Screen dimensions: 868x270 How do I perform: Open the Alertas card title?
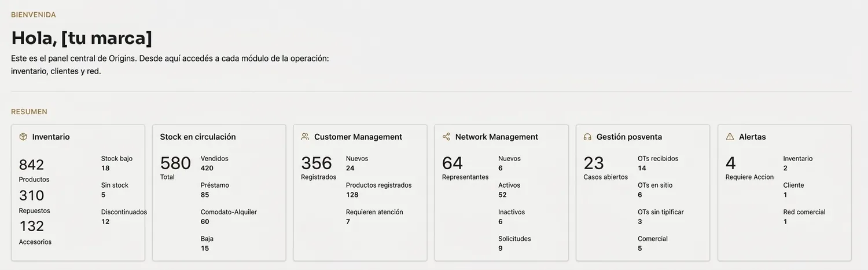[x=752, y=137]
